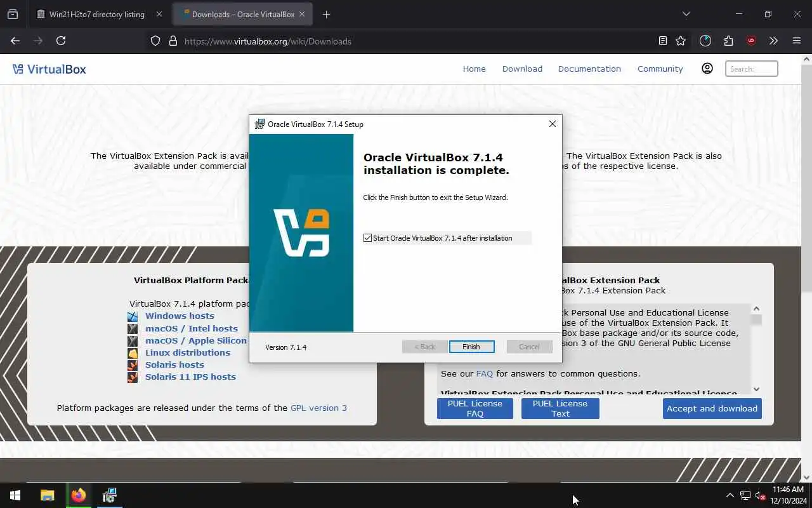Click Finish in VirtualBox Setup

tap(471, 347)
